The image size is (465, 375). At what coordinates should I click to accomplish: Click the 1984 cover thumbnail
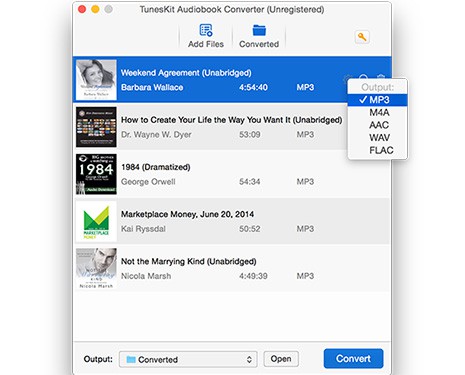tap(96, 174)
